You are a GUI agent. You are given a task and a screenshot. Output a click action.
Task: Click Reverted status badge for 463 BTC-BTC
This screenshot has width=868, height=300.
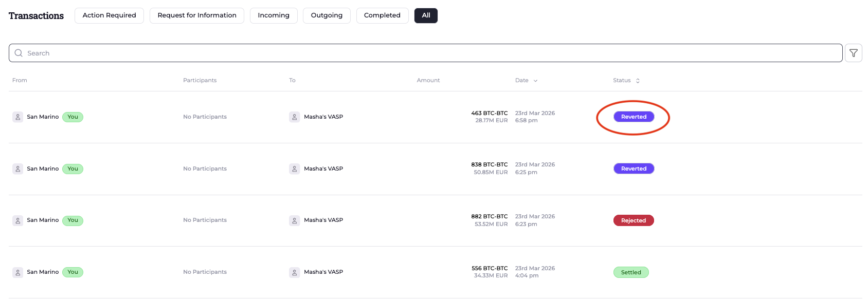634,117
